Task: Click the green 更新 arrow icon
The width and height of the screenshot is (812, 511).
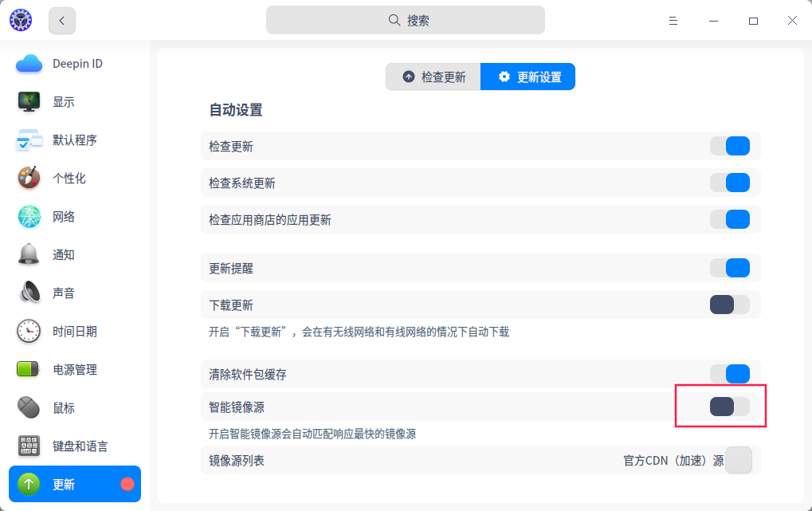Action: [x=29, y=484]
